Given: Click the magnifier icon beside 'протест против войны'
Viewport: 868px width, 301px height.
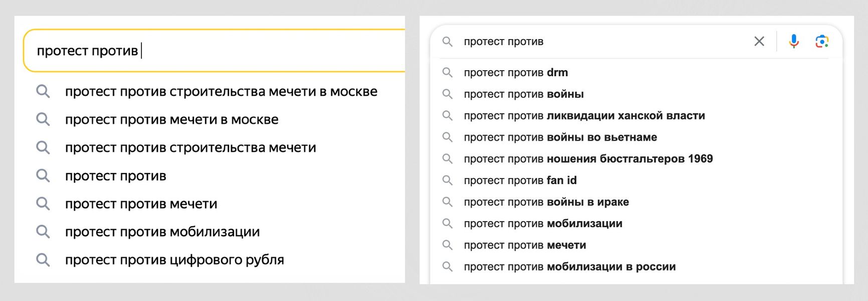Looking at the screenshot, I should (448, 94).
